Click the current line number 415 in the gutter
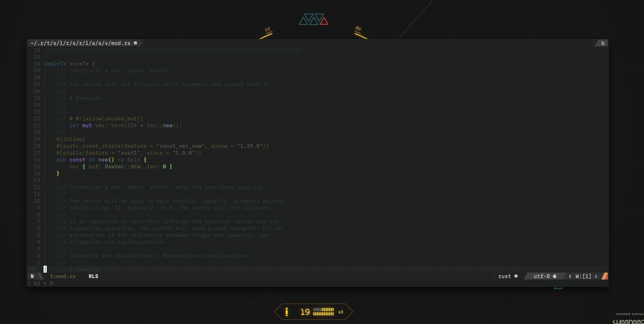644x324 pixels. tap(32, 269)
